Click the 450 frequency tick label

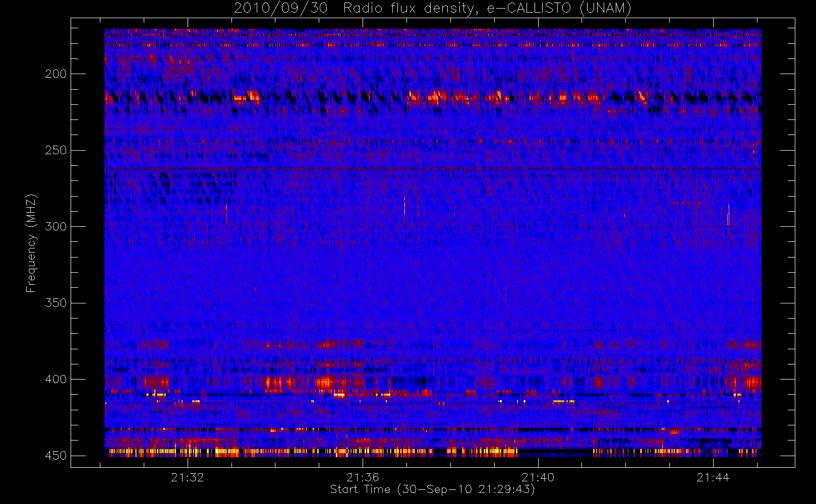[x=55, y=456]
